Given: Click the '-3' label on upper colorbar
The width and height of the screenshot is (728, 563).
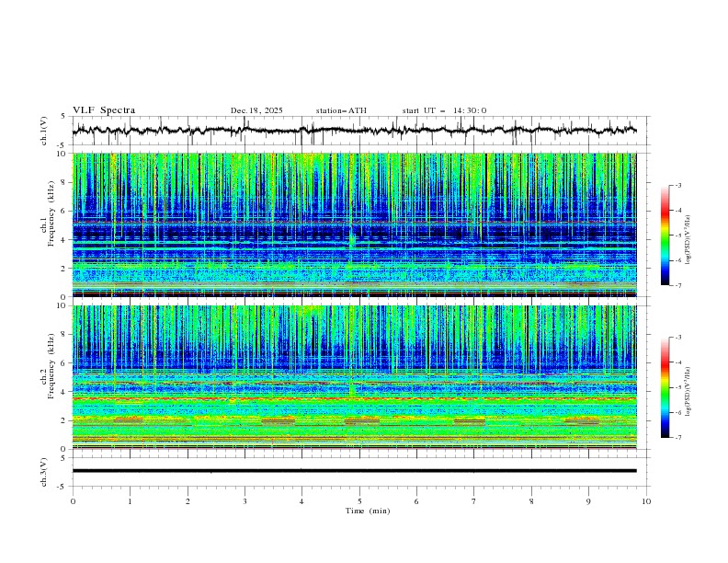Looking at the screenshot, I should coord(678,186).
